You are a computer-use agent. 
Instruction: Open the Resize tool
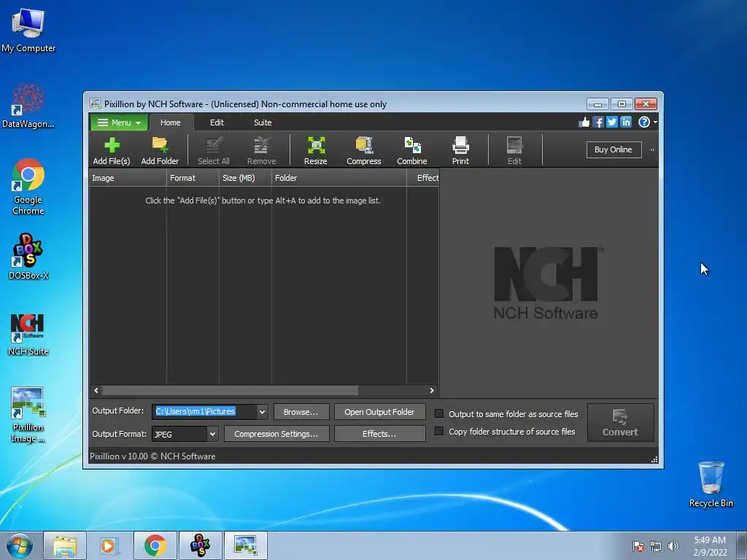pyautogui.click(x=316, y=150)
